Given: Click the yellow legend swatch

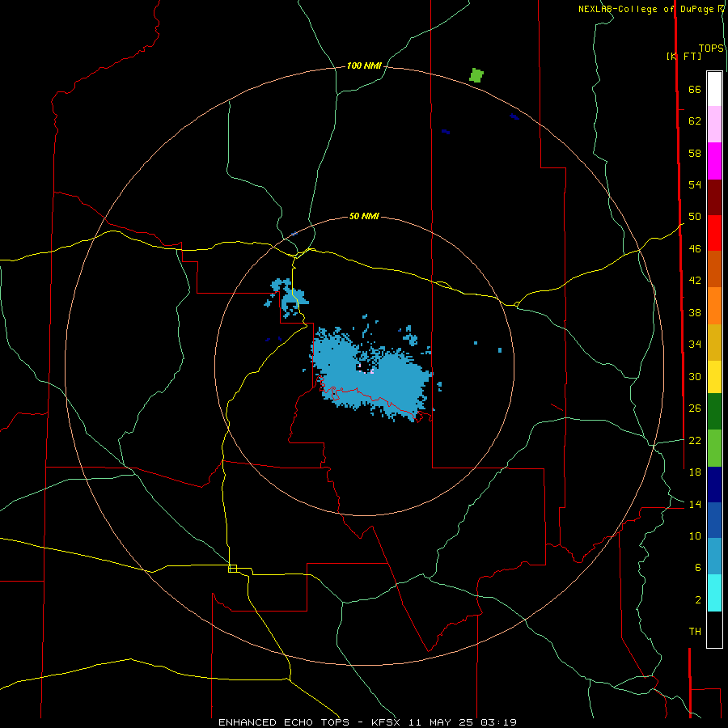Looking at the screenshot, I should (714, 377).
